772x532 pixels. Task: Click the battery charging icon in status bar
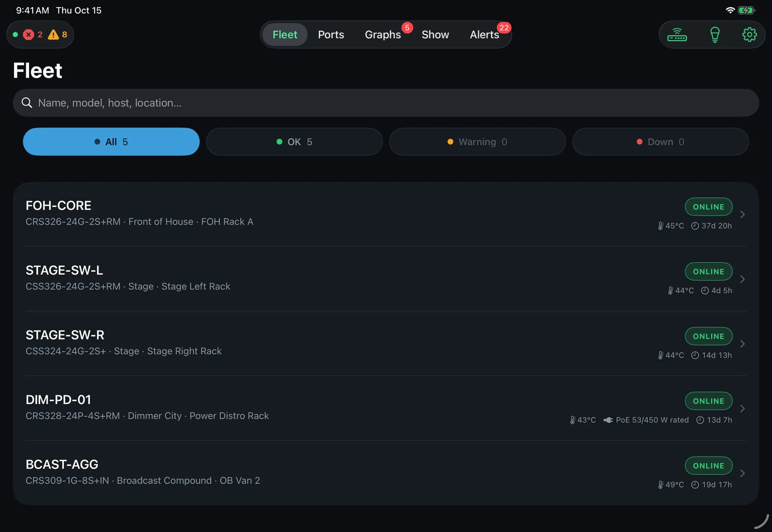(746, 10)
